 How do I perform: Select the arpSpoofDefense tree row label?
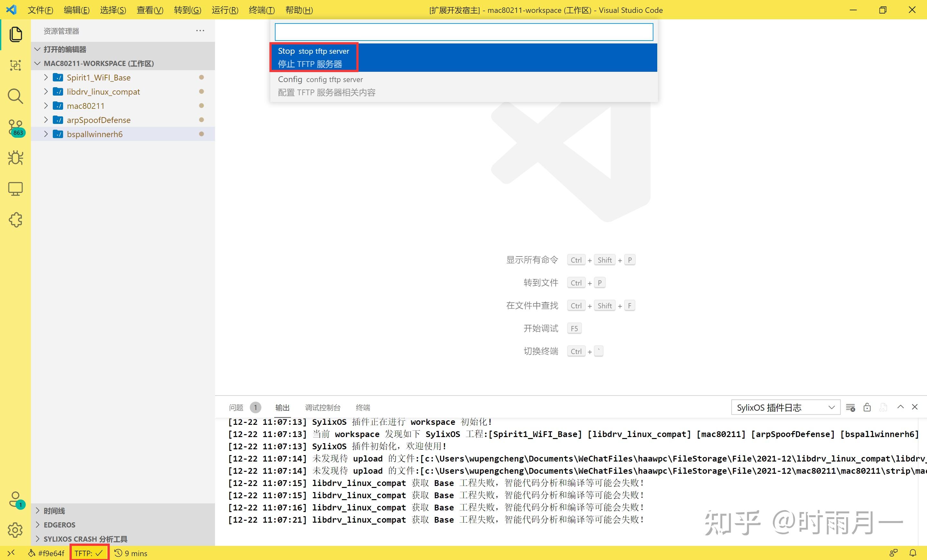[98, 120]
